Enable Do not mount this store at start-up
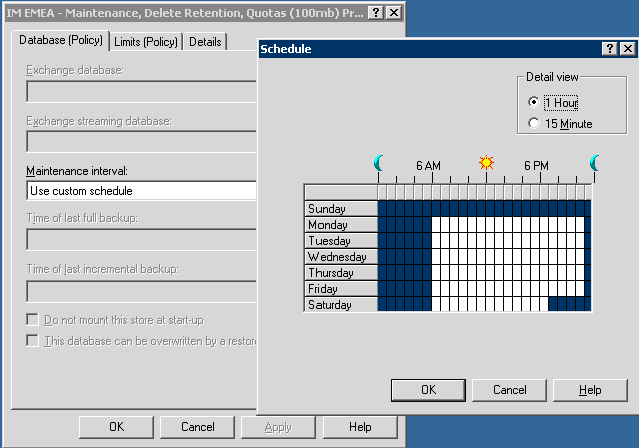Screen dimensions: 639x448 (35, 320)
